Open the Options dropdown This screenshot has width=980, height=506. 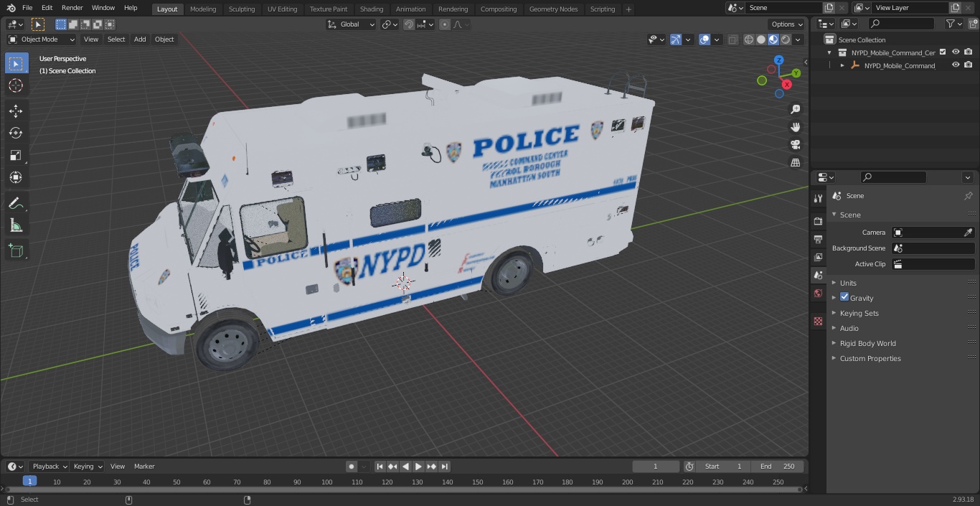pos(787,24)
